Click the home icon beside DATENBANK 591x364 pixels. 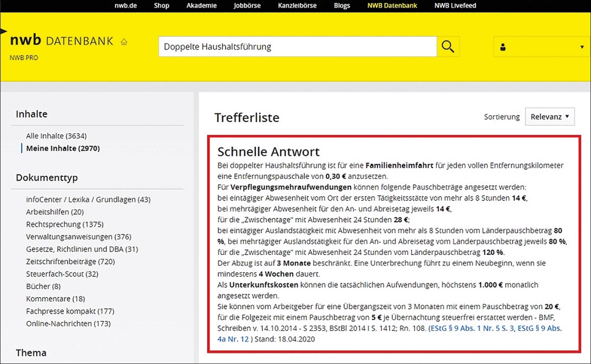(x=124, y=42)
